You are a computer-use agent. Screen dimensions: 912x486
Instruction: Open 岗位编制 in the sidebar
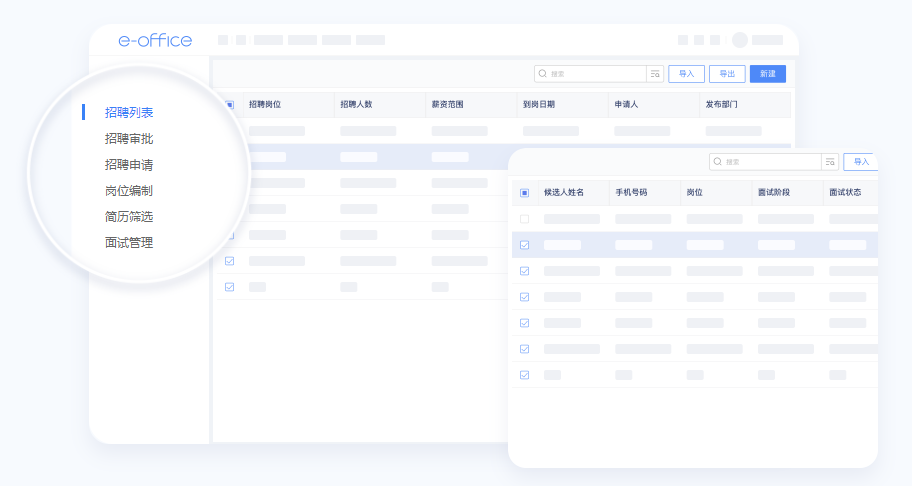(129, 191)
